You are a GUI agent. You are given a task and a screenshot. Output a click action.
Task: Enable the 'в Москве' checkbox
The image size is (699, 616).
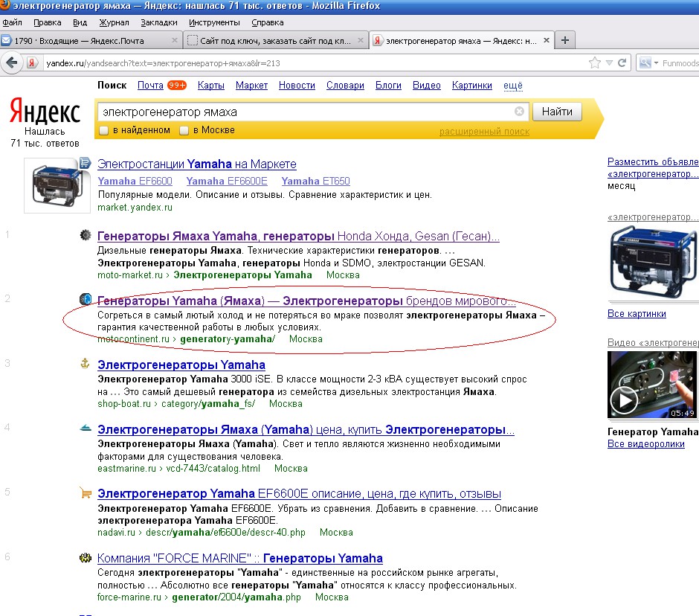pos(184,131)
